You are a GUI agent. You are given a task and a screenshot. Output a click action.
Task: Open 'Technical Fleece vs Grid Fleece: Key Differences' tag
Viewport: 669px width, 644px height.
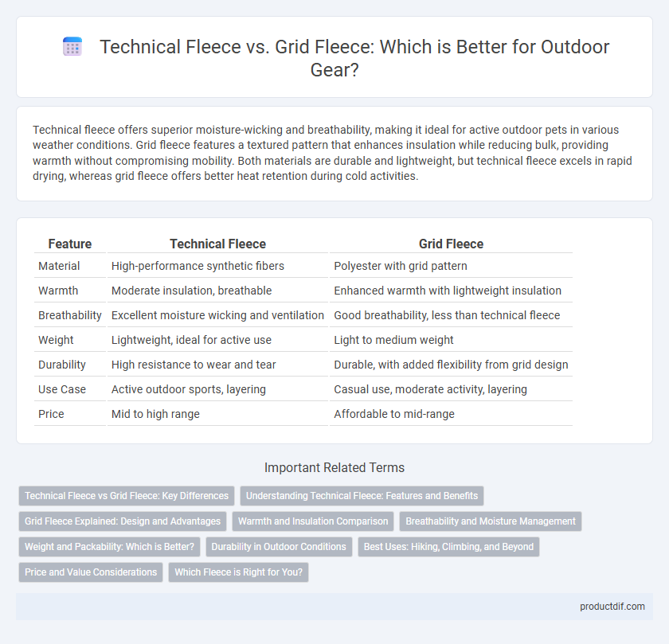click(127, 496)
